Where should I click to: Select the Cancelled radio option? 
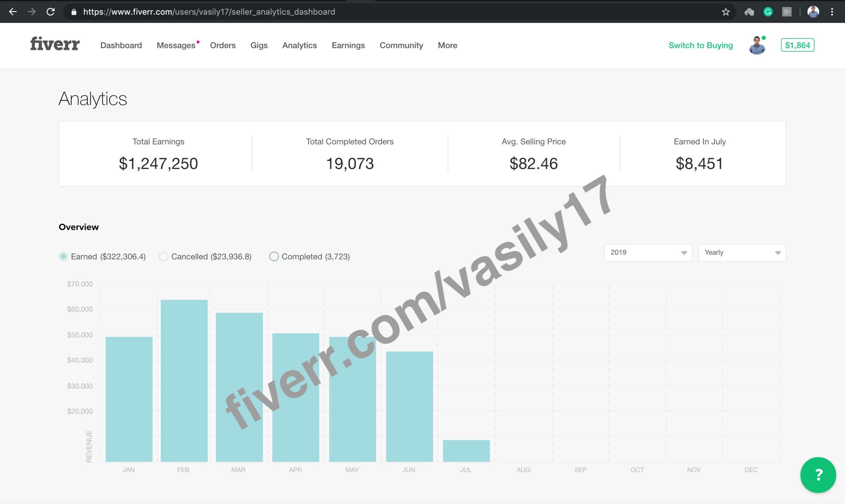click(163, 256)
